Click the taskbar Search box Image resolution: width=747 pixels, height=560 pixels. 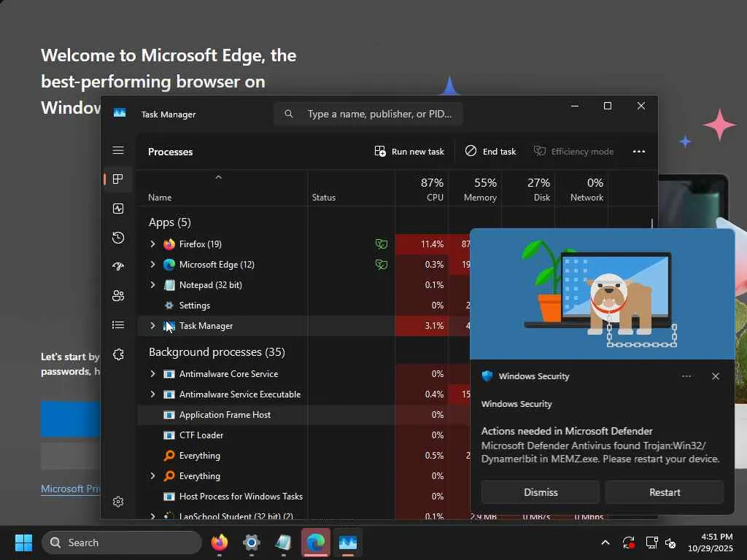(122, 542)
